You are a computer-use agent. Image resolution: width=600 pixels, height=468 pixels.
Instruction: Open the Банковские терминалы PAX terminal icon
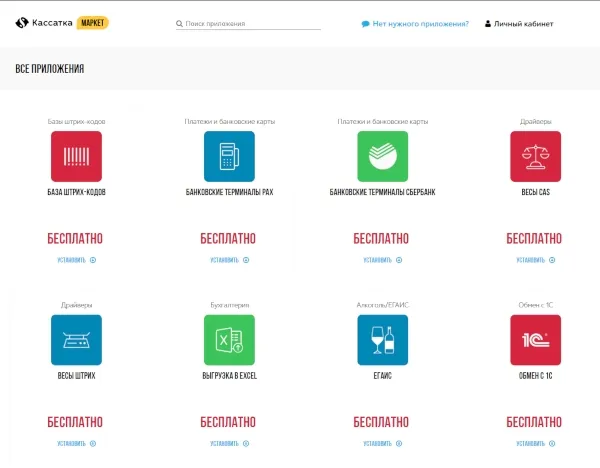(x=229, y=156)
